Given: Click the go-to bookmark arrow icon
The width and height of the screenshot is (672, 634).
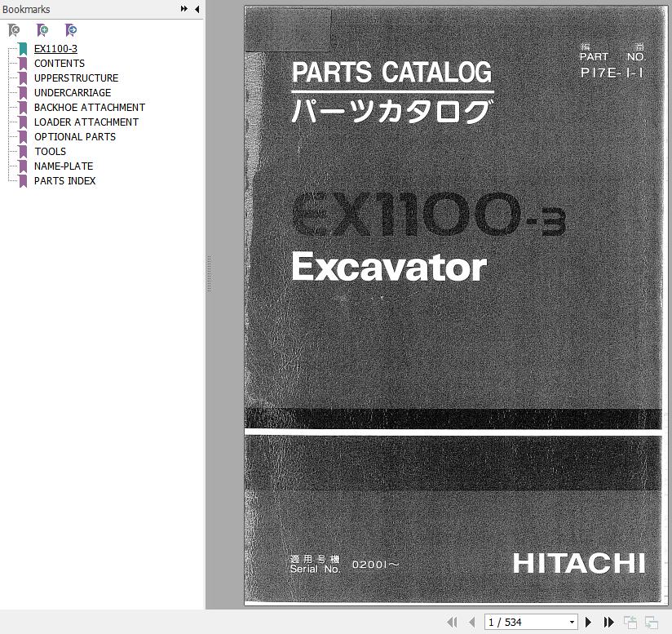Looking at the screenshot, I should [71, 30].
